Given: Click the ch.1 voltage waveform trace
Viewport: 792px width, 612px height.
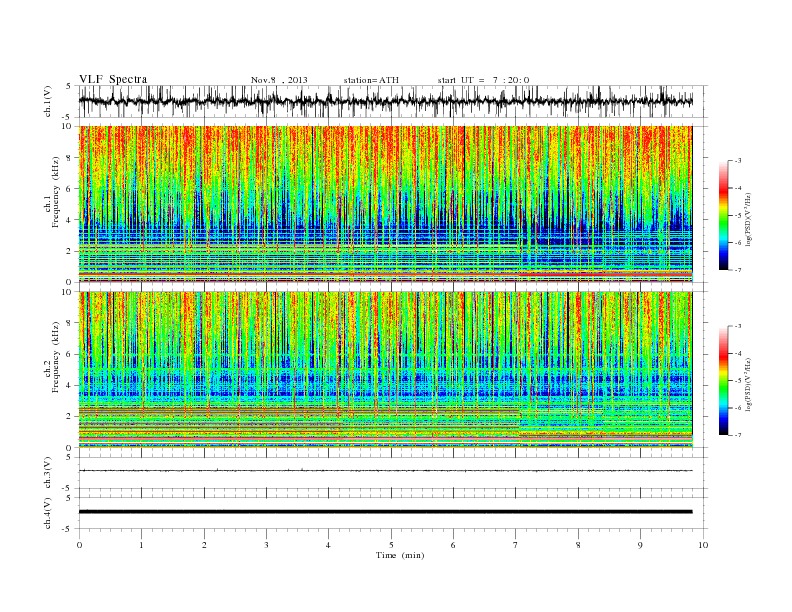Looking at the screenshot, I should click(385, 101).
